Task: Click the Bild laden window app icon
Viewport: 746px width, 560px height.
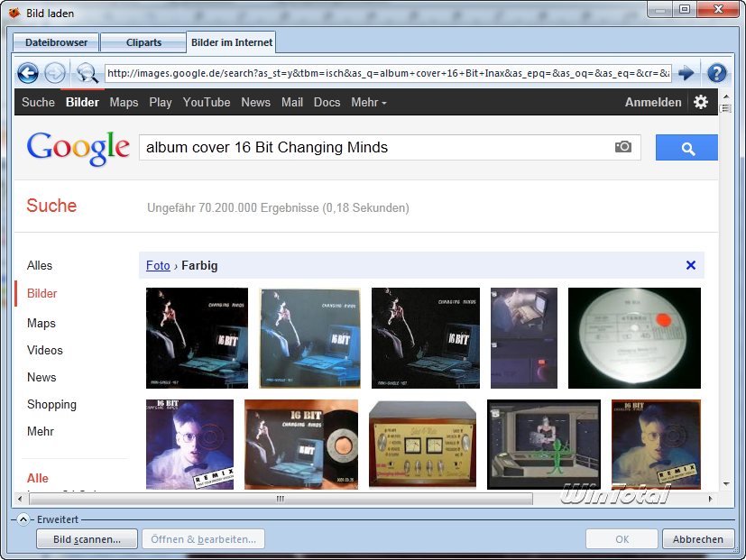Action: pos(14,13)
